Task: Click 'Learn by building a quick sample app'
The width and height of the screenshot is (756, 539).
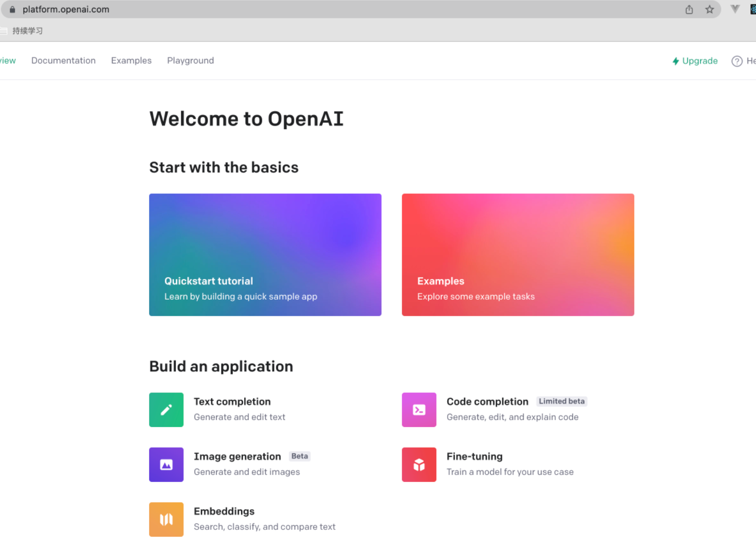Action: (241, 296)
